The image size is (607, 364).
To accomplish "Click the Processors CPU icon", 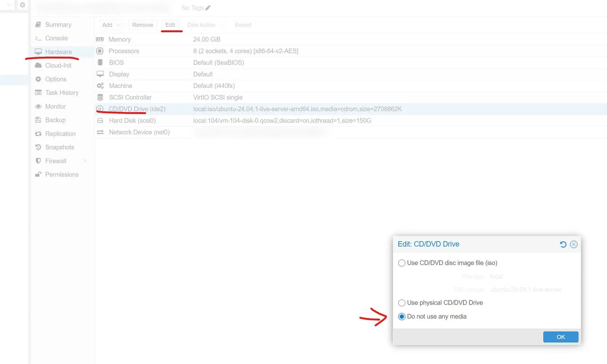I will (100, 51).
